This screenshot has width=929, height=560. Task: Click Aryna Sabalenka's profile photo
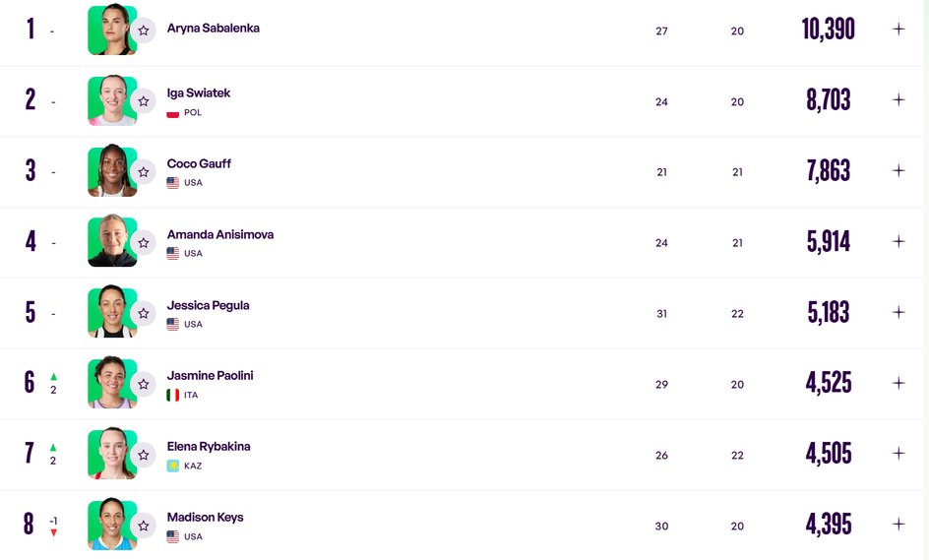(x=111, y=30)
